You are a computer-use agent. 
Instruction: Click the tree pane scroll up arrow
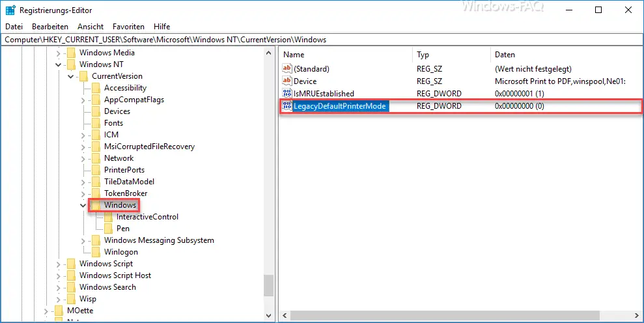pos(269,53)
